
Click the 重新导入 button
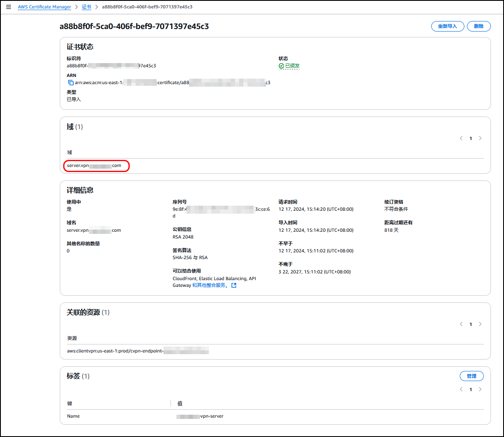(448, 26)
